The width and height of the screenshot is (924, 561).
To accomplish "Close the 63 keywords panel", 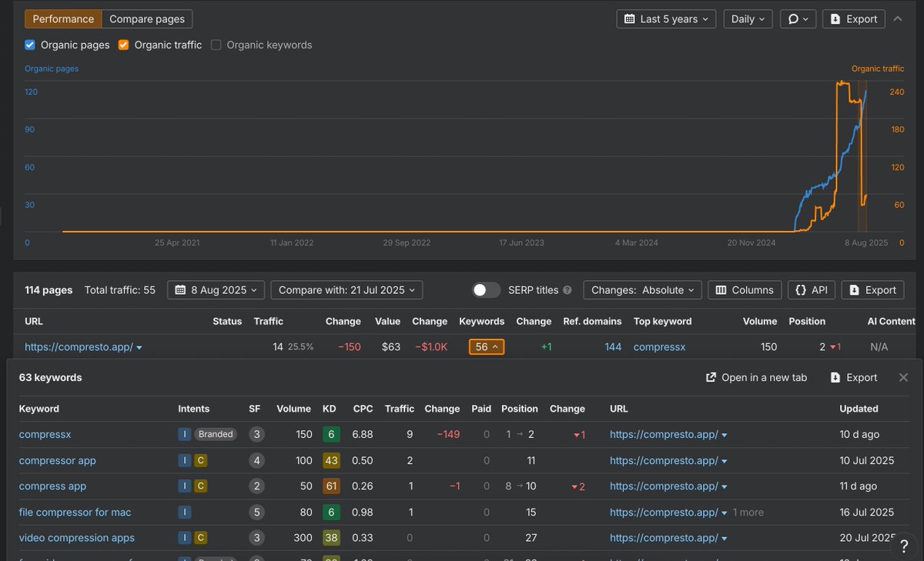I will click(903, 378).
